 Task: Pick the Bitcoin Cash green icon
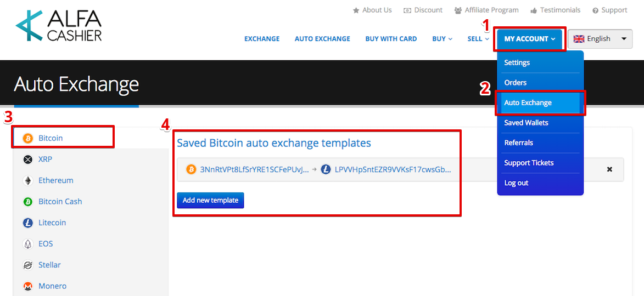point(28,202)
